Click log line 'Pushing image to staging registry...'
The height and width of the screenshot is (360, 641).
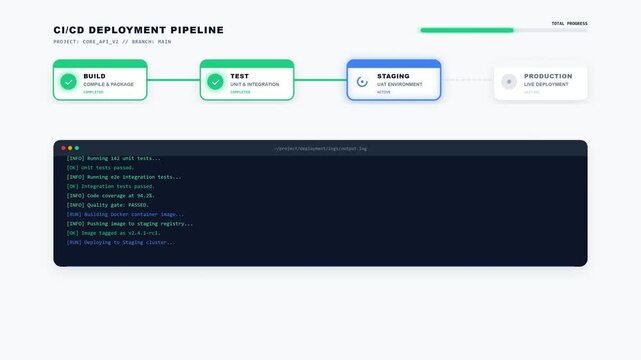pos(130,224)
